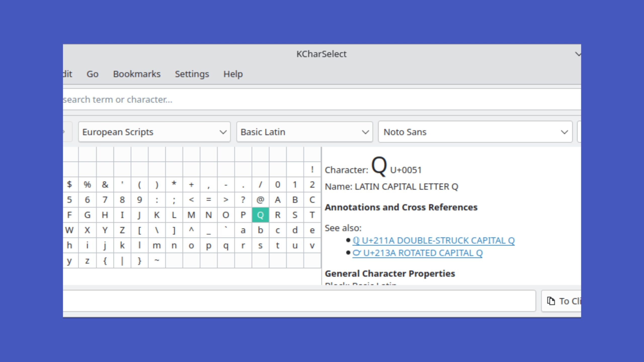Select the opening brace { character cell
This screenshot has width=644, height=362.
(105, 260)
